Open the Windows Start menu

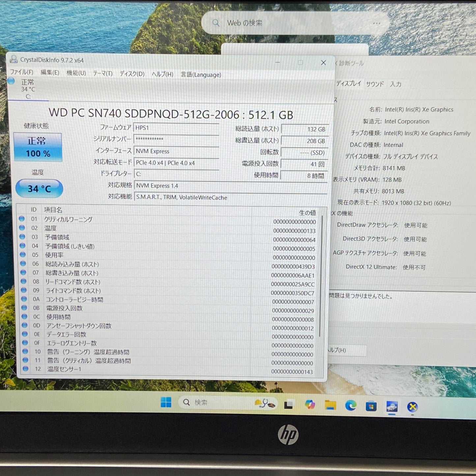point(166,403)
